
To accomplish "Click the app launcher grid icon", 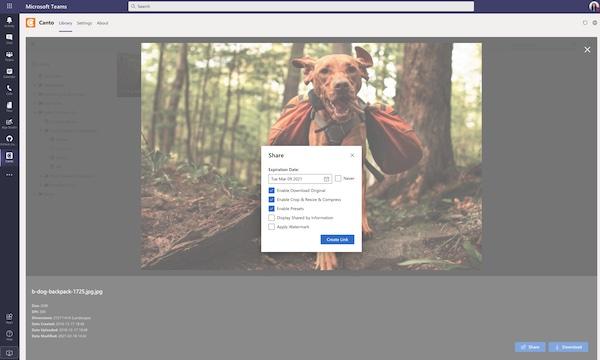I will [x=9, y=6].
